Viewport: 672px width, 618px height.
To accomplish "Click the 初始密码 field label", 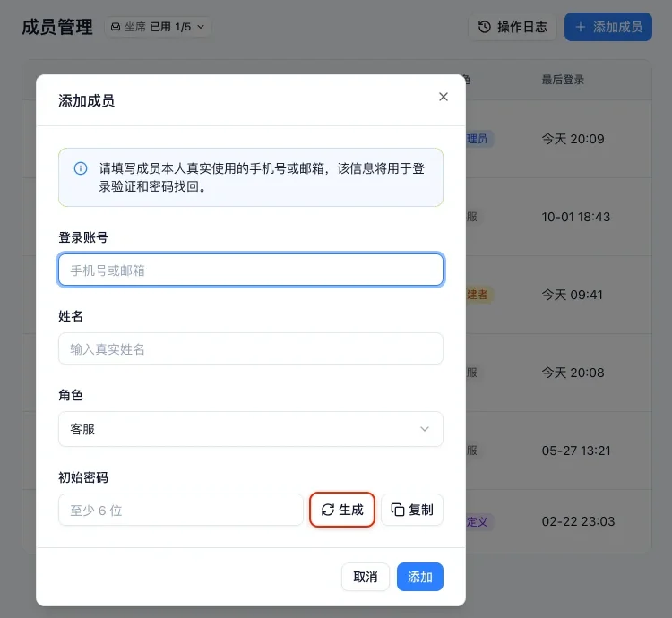I will [83, 477].
